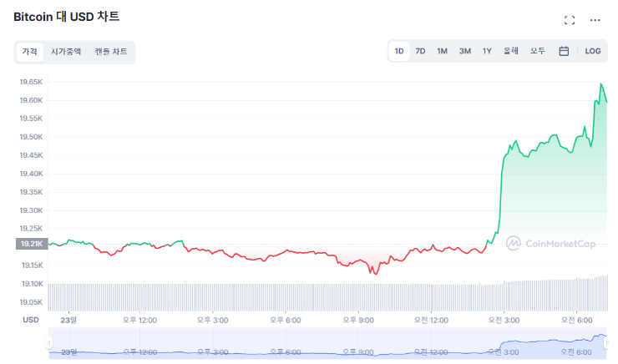Switch to the 캔들 차트 candle chart tab

[111, 52]
